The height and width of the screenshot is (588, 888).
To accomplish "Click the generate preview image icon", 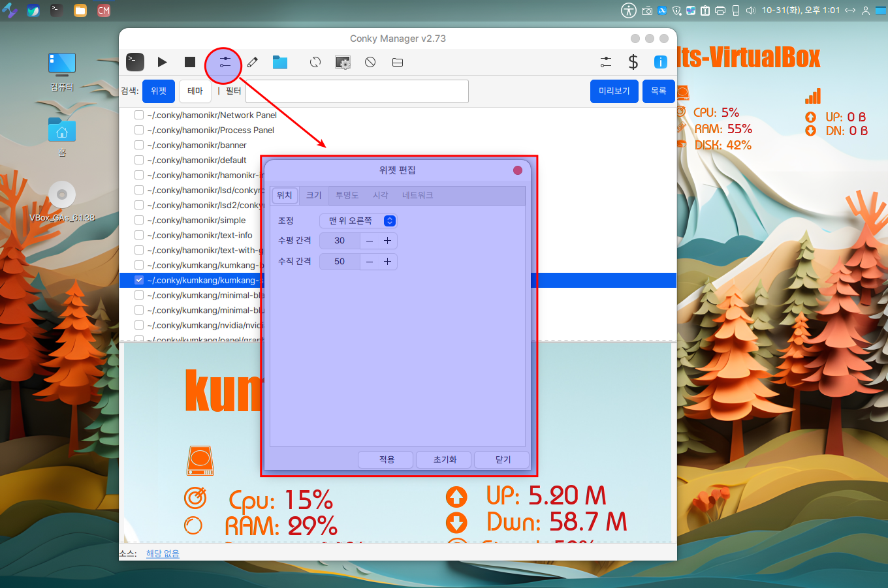I will (x=343, y=62).
